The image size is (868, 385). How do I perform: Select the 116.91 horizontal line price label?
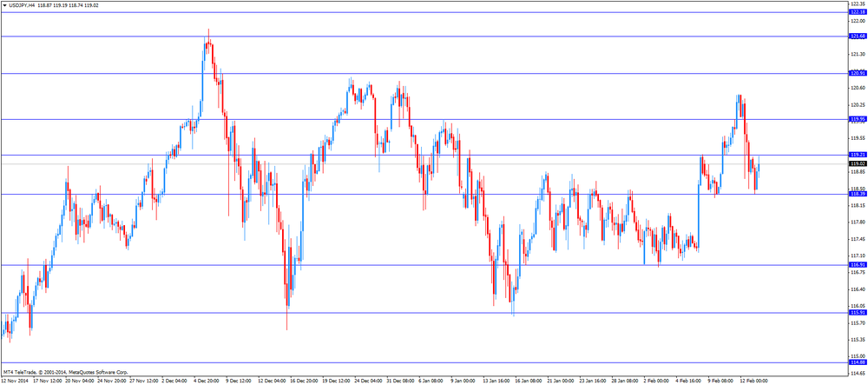[858, 265]
